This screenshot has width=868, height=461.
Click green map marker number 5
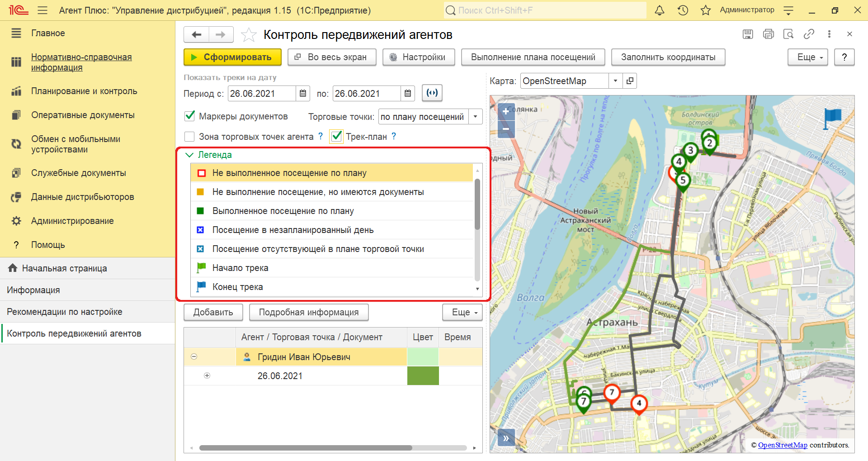683,181
